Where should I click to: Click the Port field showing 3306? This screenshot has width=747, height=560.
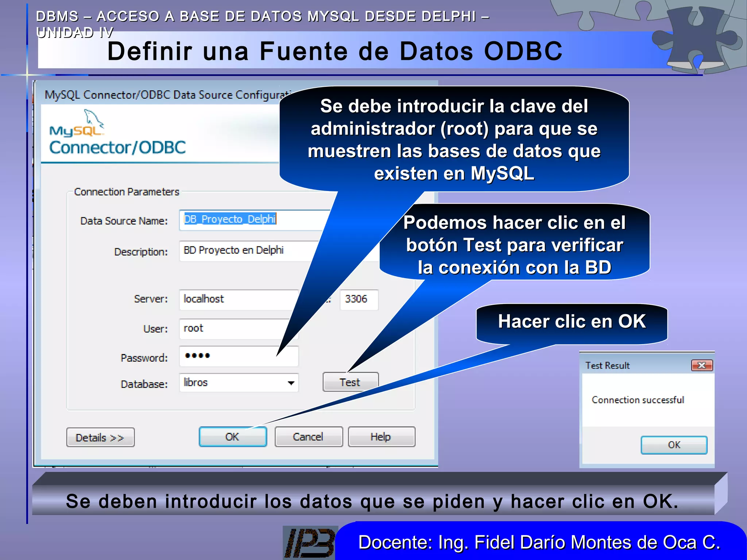pos(359,300)
